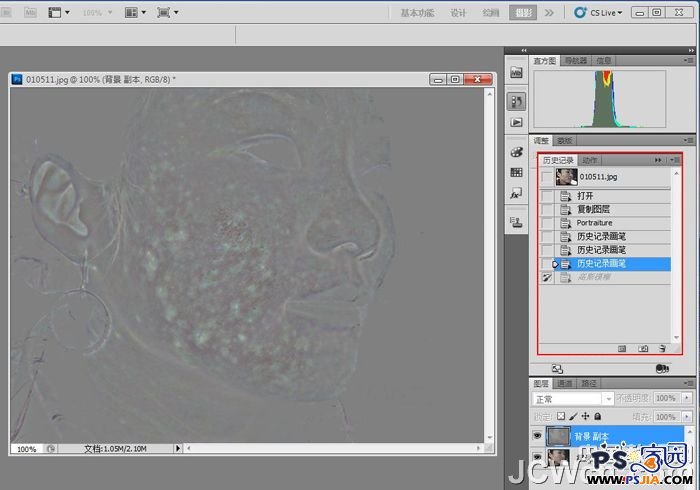Delete current state with History trash icon

click(x=662, y=348)
